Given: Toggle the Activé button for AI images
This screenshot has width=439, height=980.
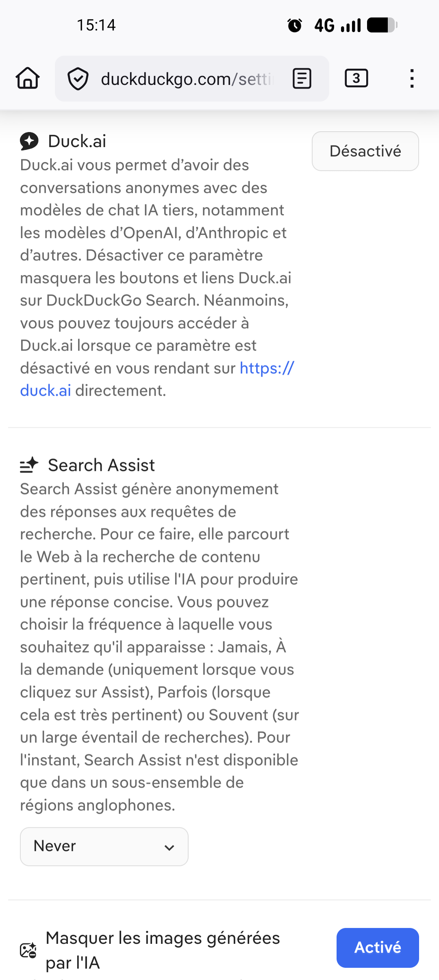Looking at the screenshot, I should click(x=377, y=947).
